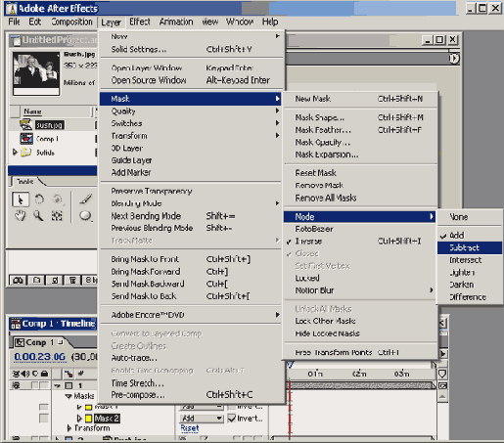Switch to the Comp 1 tab in Timeline
Viewport: 504px width, 443px height.
(x=40, y=342)
